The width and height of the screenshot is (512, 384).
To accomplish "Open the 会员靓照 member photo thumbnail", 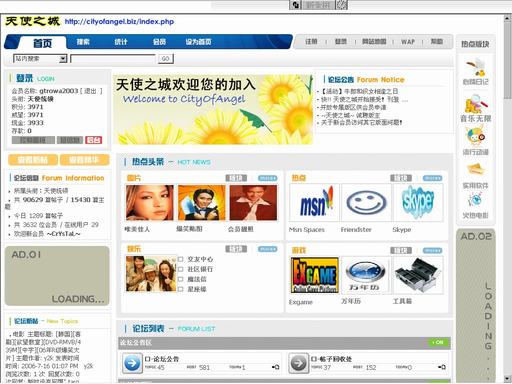I will click(253, 203).
